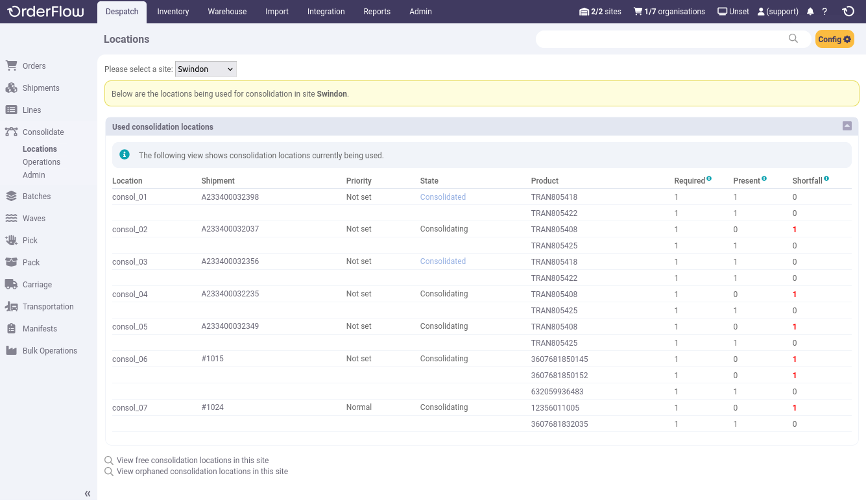This screenshot has height=504, width=866.
Task: Click the organisations cart icon in header
Action: tap(638, 12)
